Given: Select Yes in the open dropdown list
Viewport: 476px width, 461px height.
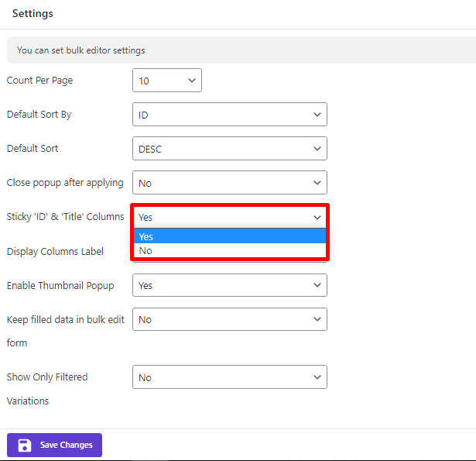Looking at the screenshot, I should [230, 236].
